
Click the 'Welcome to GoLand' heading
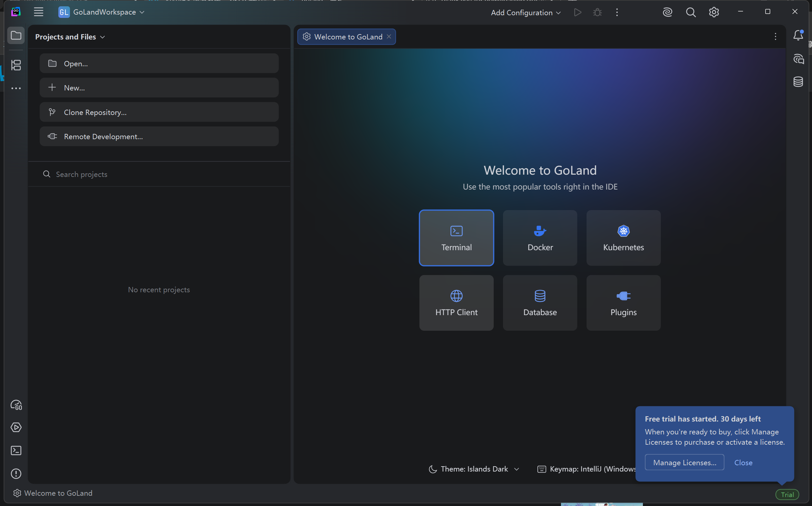pos(540,170)
